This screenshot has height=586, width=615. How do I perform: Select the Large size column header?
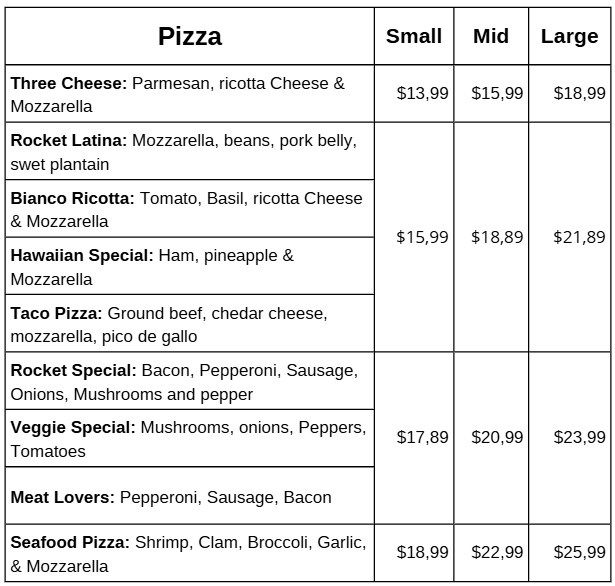click(x=569, y=37)
